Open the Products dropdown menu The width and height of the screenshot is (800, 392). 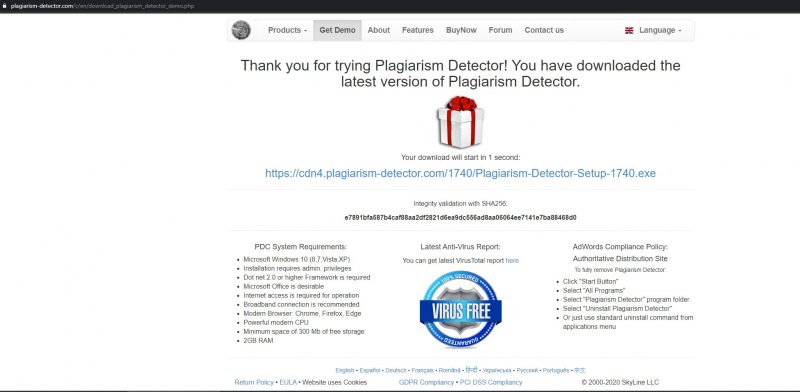coord(287,30)
